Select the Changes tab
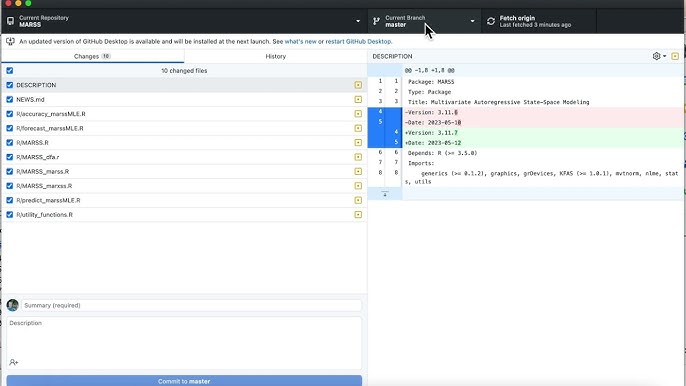686x386 pixels. pyautogui.click(x=92, y=56)
